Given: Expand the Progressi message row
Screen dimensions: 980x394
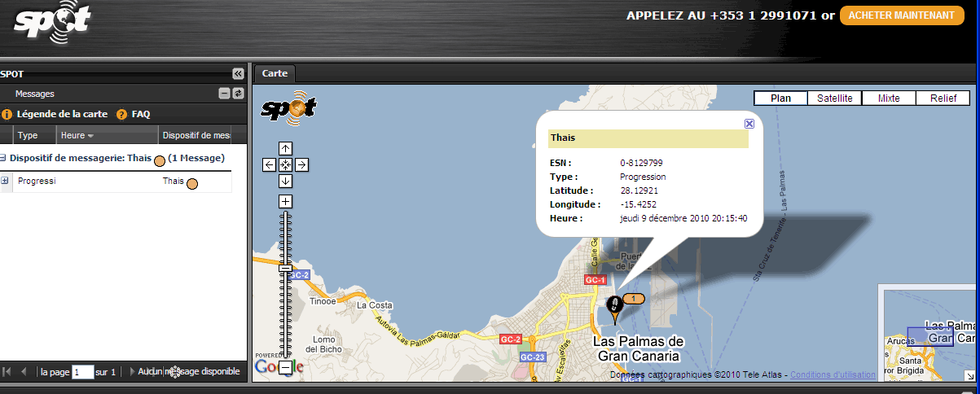Looking at the screenshot, I should coord(5,181).
